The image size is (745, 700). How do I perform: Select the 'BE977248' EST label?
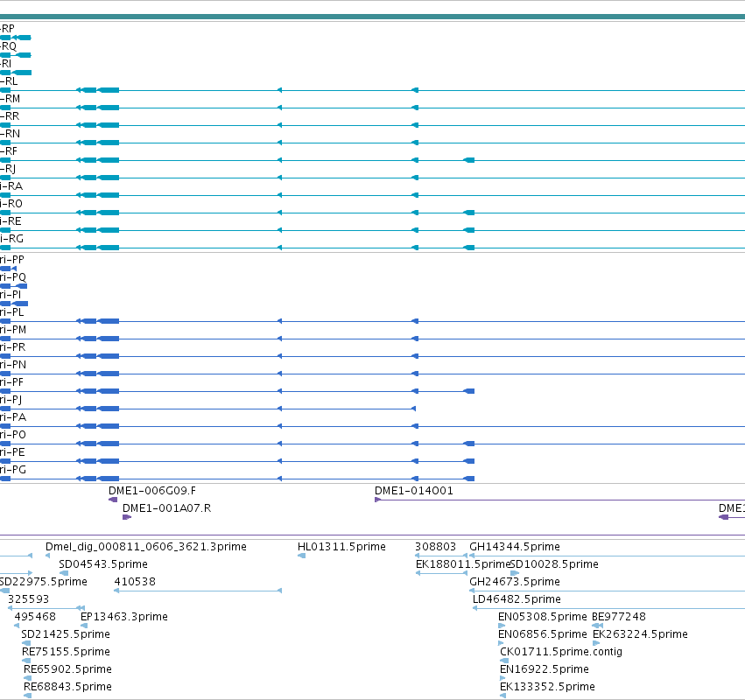tap(619, 617)
